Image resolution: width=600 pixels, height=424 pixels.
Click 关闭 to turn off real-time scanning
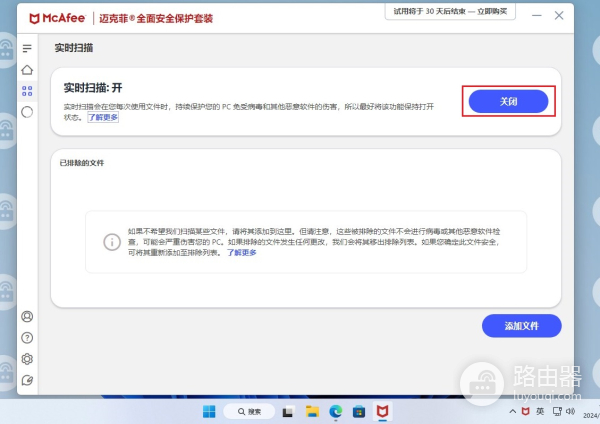tap(508, 101)
